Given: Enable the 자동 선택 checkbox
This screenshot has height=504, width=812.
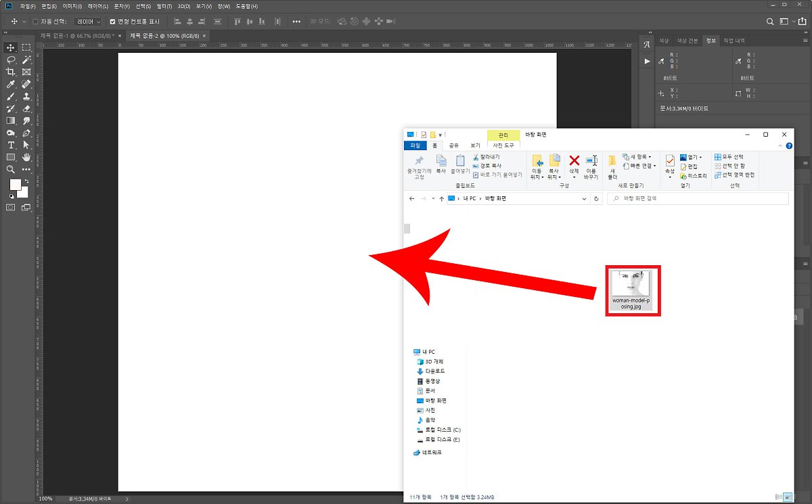Looking at the screenshot, I should coord(35,22).
